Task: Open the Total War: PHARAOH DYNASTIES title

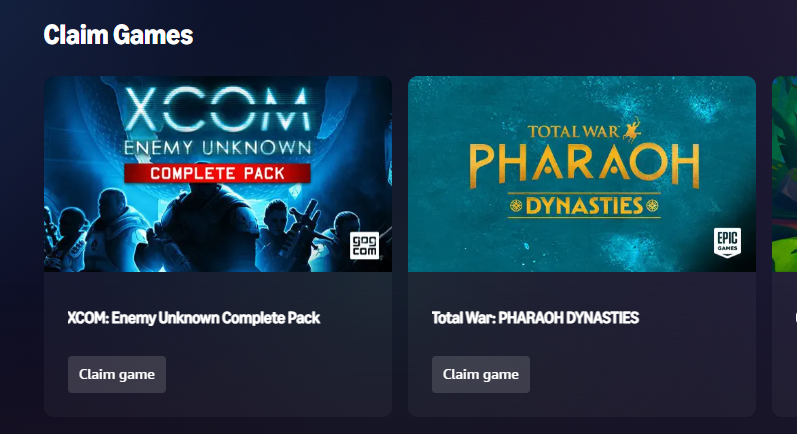Action: (535, 318)
